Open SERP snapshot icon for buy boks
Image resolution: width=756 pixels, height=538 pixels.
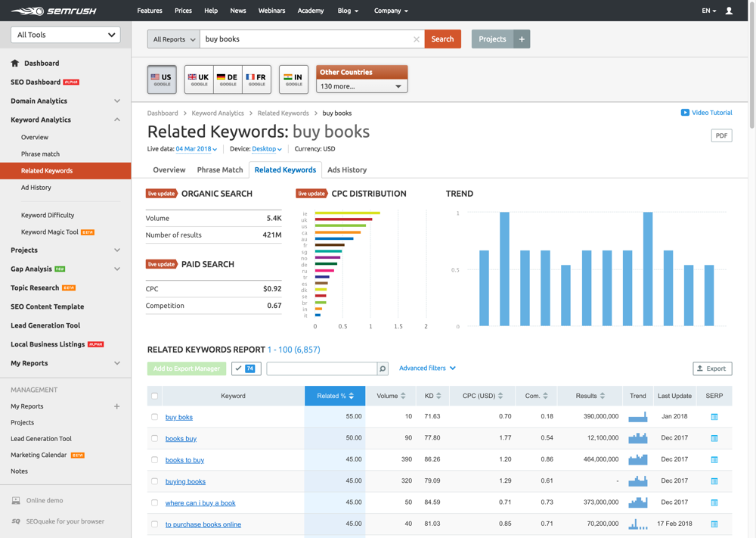tap(714, 417)
